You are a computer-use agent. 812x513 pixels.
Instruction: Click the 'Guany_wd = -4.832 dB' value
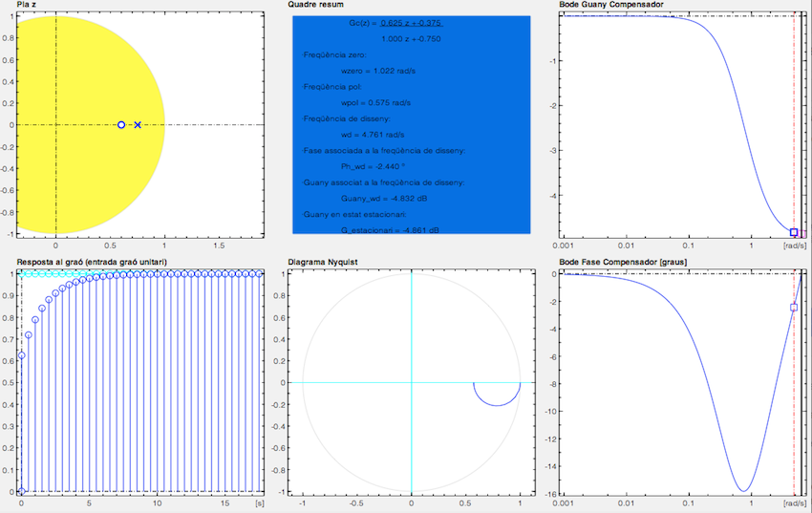pyautogui.click(x=384, y=199)
